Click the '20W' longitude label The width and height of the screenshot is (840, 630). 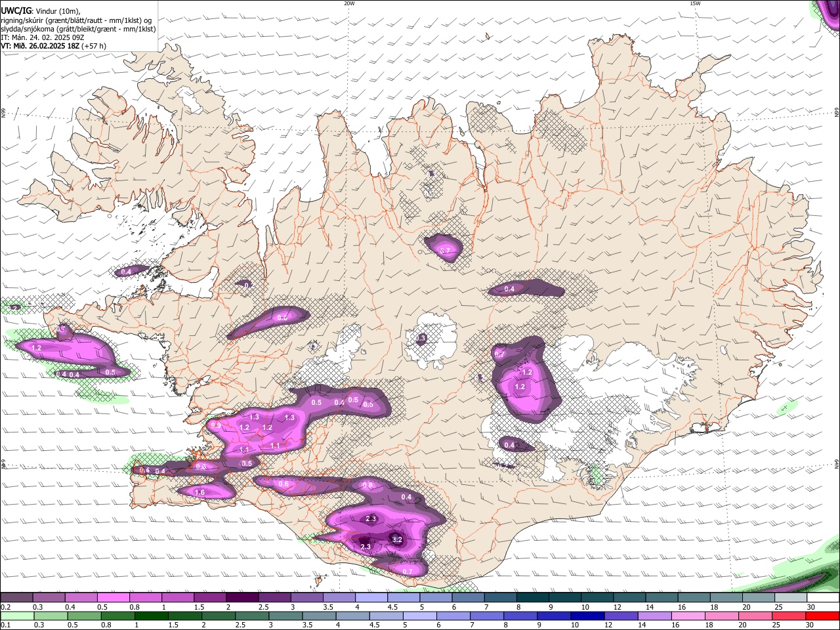coord(349,3)
